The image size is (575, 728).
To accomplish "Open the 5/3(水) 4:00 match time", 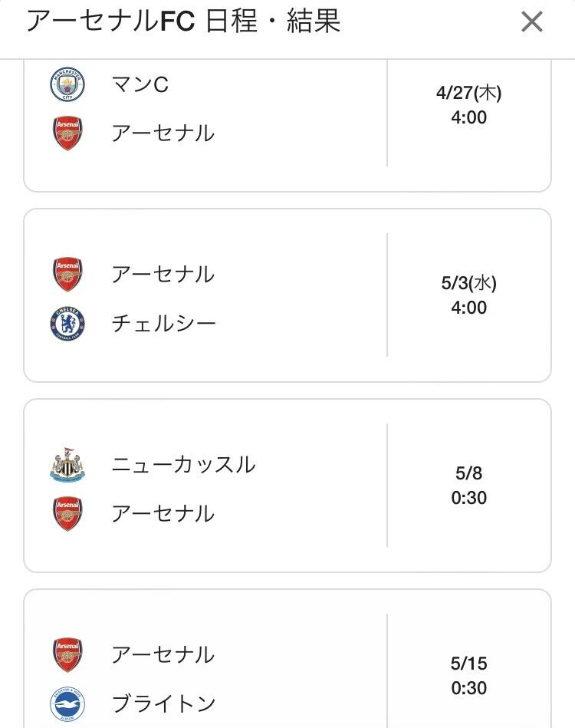I will point(469,295).
